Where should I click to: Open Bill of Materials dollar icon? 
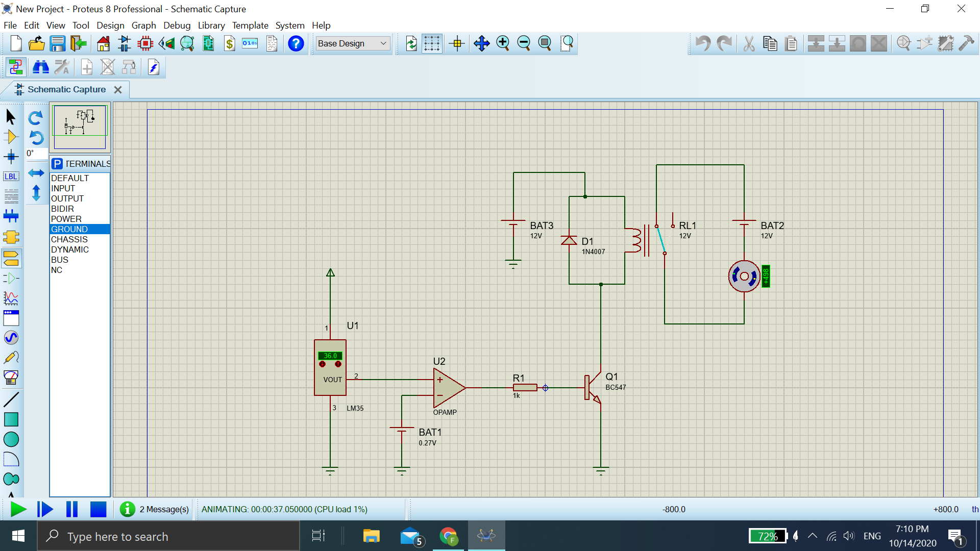[229, 43]
